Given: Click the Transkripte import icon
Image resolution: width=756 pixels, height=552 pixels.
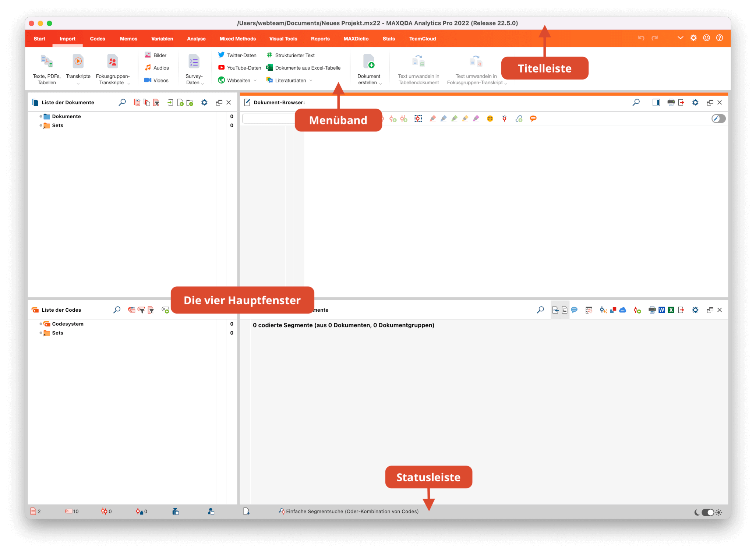Looking at the screenshot, I should click(78, 61).
